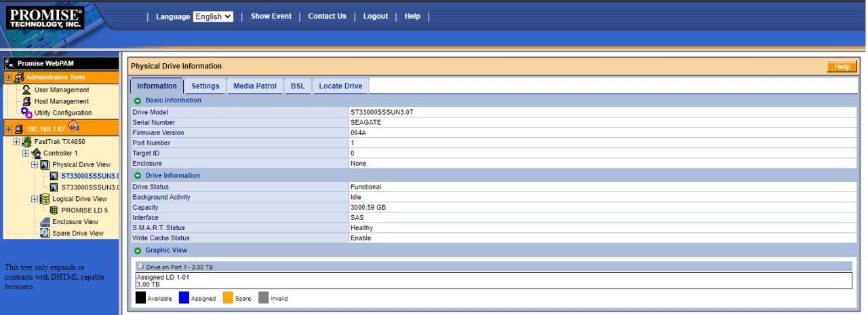Click the alert icon after 192.168.1.67
The width and height of the screenshot is (868, 315).
coord(74,126)
